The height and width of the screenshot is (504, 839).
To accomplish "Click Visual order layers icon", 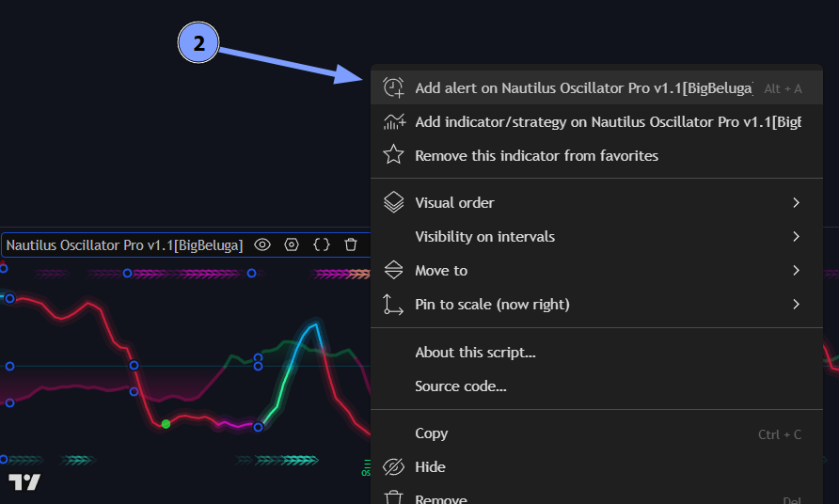I will [394, 202].
